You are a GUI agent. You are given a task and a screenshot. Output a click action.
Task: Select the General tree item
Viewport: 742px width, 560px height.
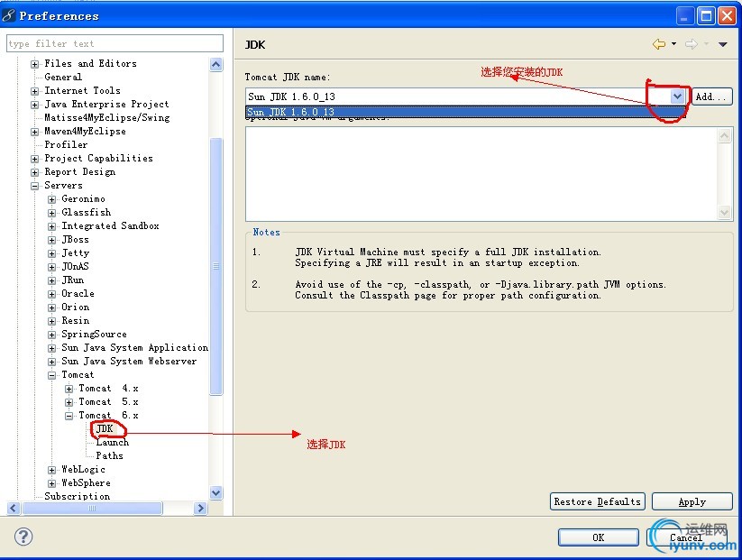63,77
